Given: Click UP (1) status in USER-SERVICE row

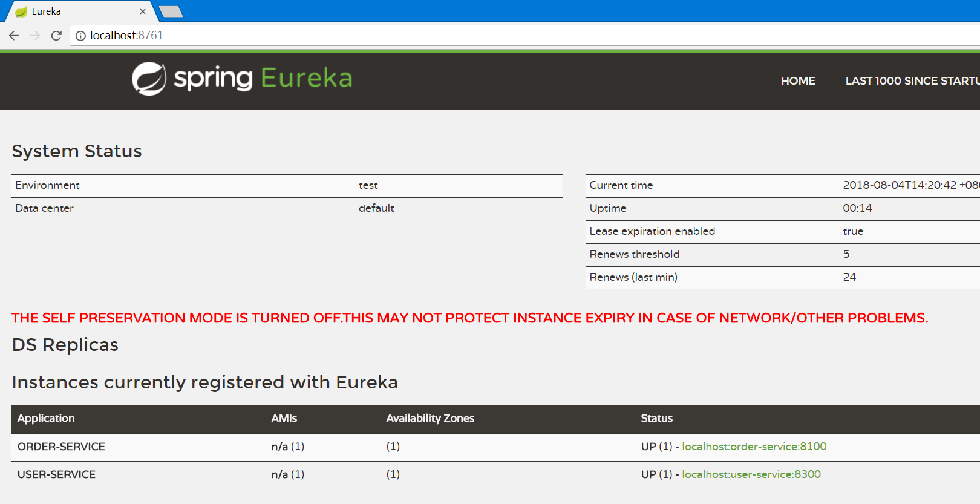Looking at the screenshot, I should coord(656,474).
